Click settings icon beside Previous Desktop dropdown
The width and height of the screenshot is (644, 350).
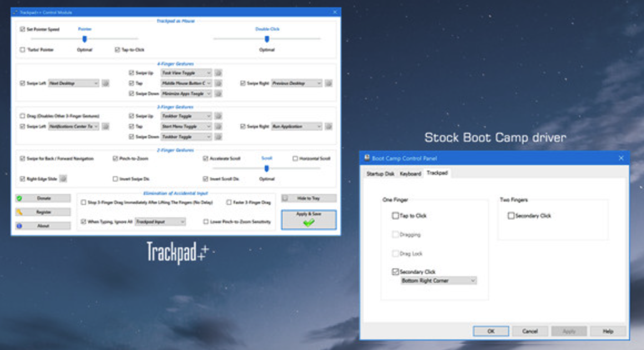tap(329, 83)
